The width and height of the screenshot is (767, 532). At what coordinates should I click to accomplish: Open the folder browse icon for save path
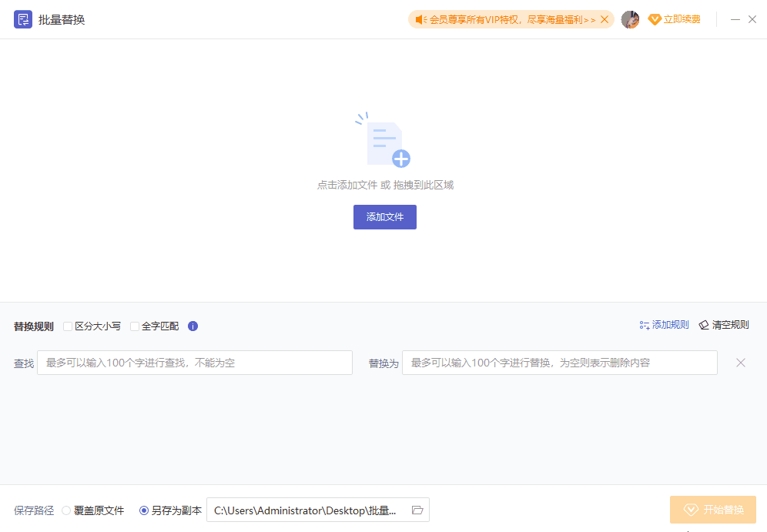coord(417,510)
